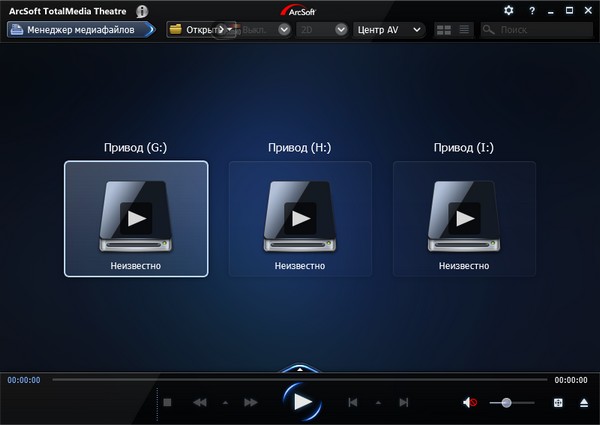Toggle mute on the speaker icon
Viewport: 600px width, 425px height.
[469, 402]
